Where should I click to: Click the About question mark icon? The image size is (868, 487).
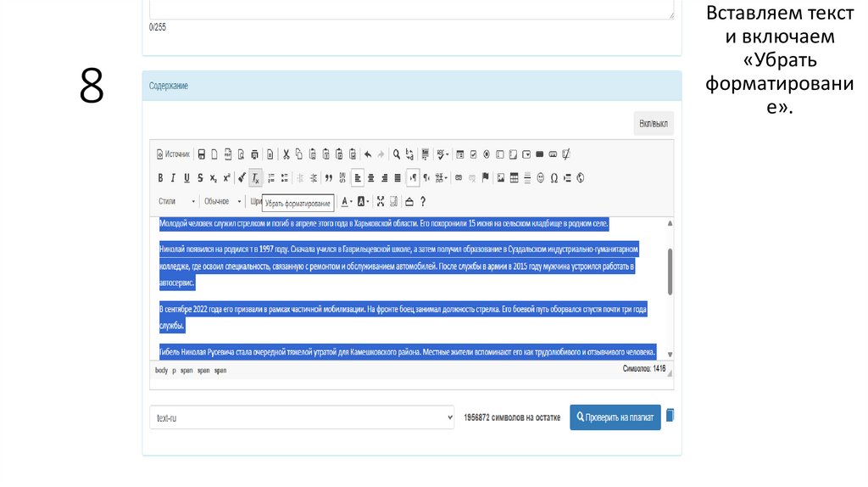(x=423, y=202)
